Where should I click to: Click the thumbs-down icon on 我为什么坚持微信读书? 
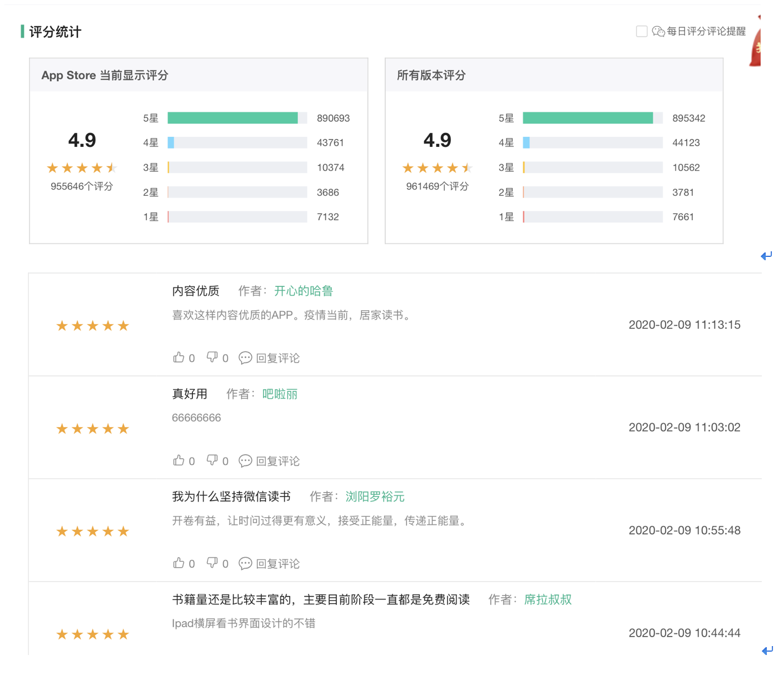(213, 563)
